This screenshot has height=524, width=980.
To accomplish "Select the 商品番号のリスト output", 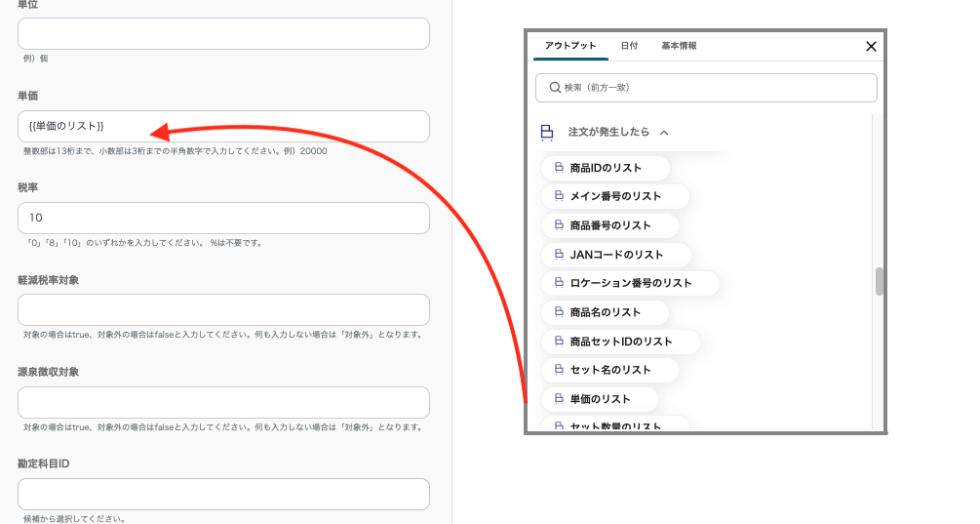I will click(x=609, y=225).
